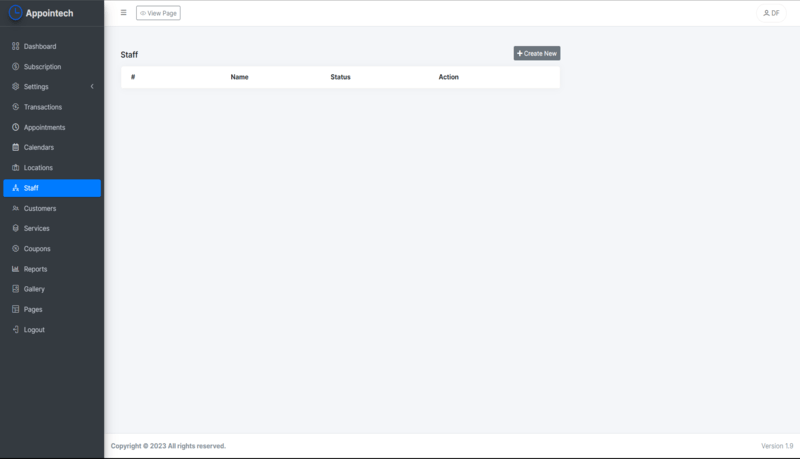Click the Locations briefcase icon
The width and height of the screenshot is (800, 459).
pos(15,168)
